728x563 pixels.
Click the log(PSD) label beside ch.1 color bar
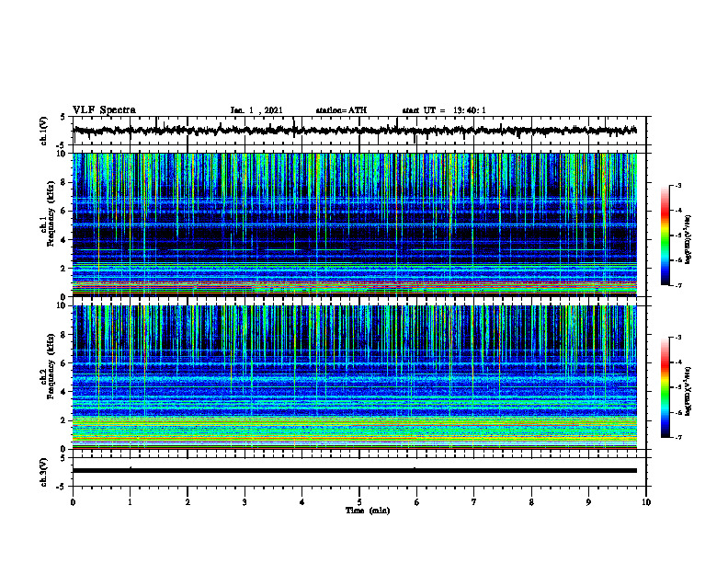tap(688, 239)
